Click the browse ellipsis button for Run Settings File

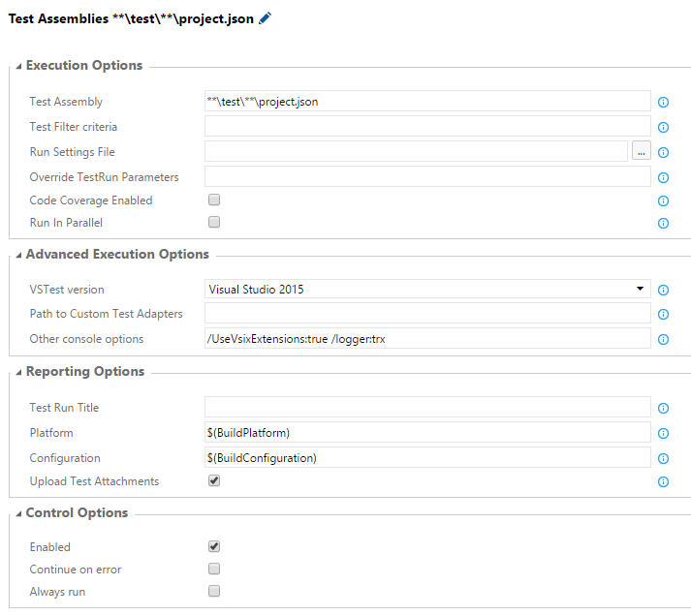tap(641, 151)
